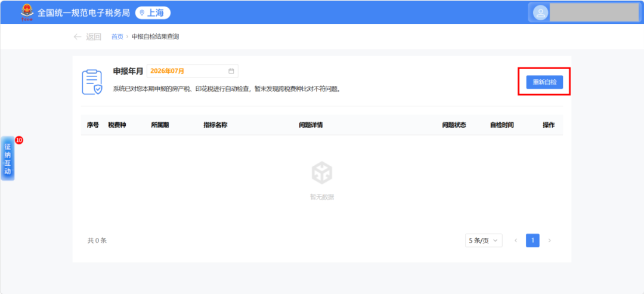Click the 自检时间 column header
The image size is (644, 294).
[x=501, y=125]
